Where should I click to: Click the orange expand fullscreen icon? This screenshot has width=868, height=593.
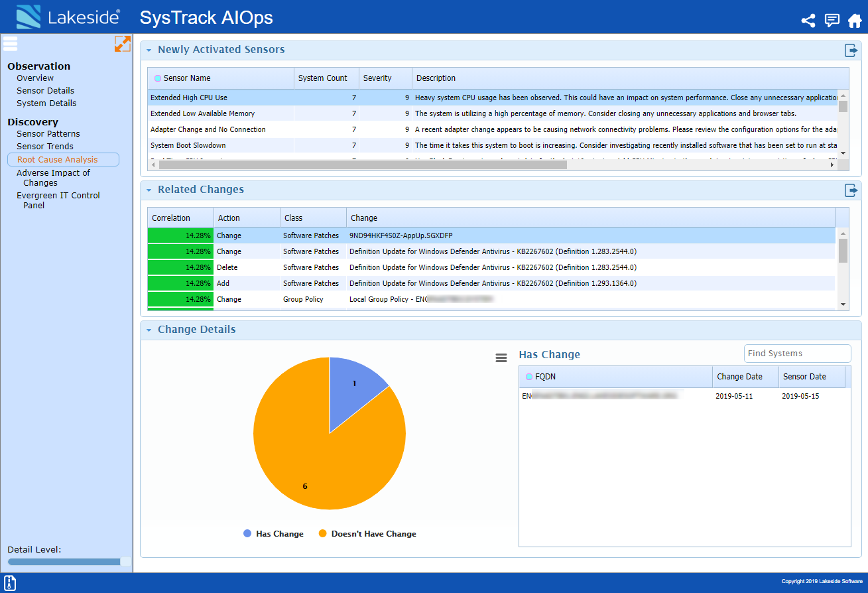pyautogui.click(x=123, y=44)
